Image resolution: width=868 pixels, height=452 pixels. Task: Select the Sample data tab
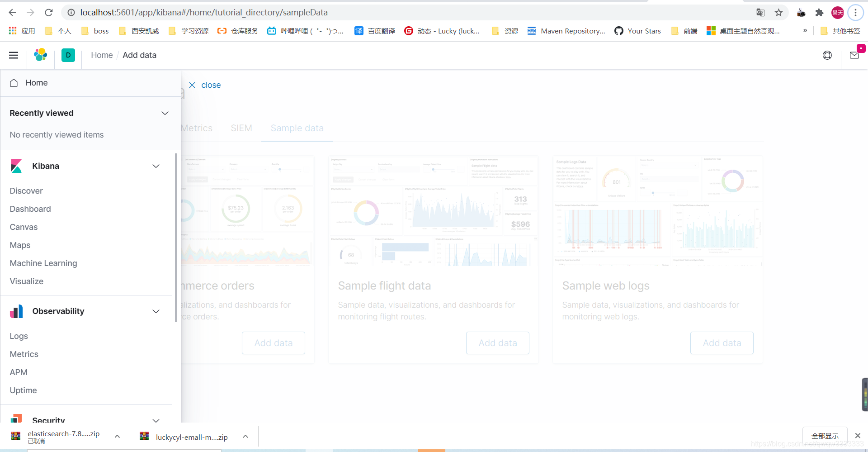(x=297, y=128)
